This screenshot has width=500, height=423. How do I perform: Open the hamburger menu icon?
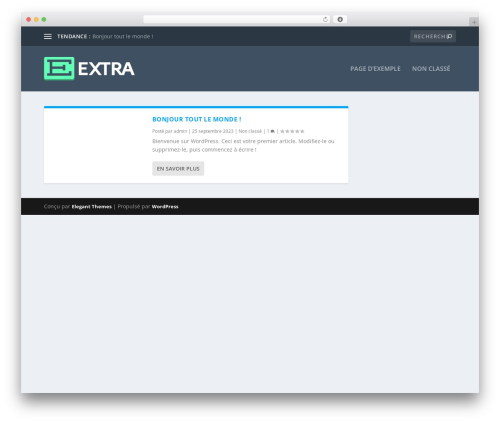(48, 37)
